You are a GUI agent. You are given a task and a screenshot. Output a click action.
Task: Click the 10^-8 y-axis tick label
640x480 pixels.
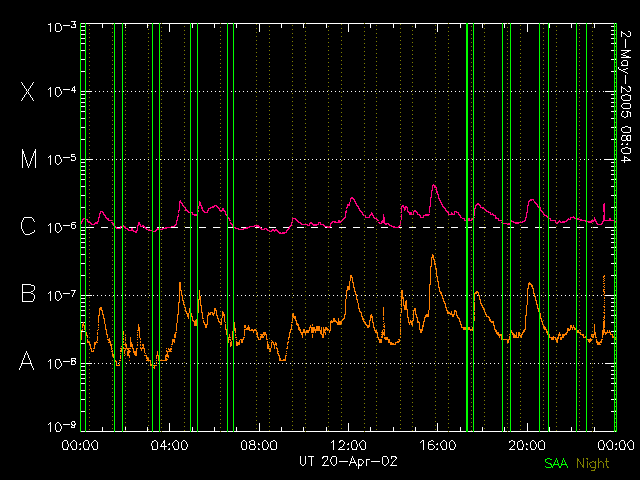62,363
